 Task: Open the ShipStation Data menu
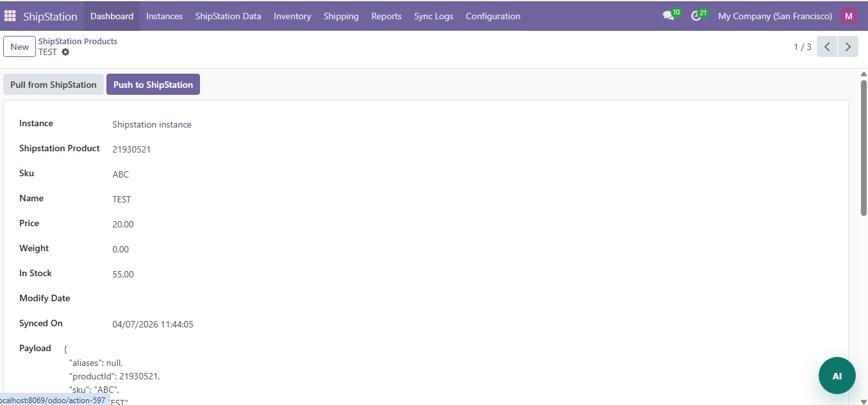pos(228,16)
